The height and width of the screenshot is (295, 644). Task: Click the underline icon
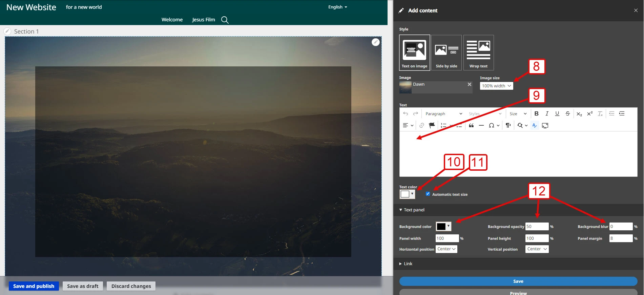pos(557,114)
